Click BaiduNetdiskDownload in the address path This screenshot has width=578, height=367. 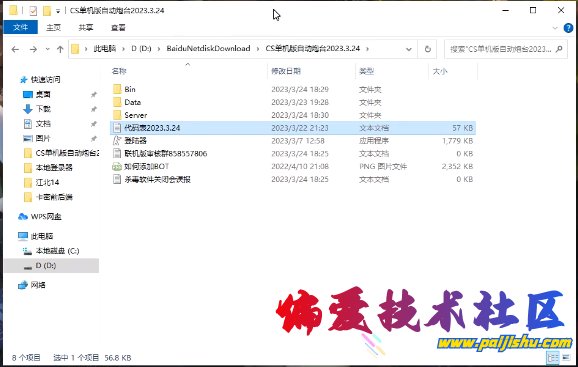click(208, 48)
